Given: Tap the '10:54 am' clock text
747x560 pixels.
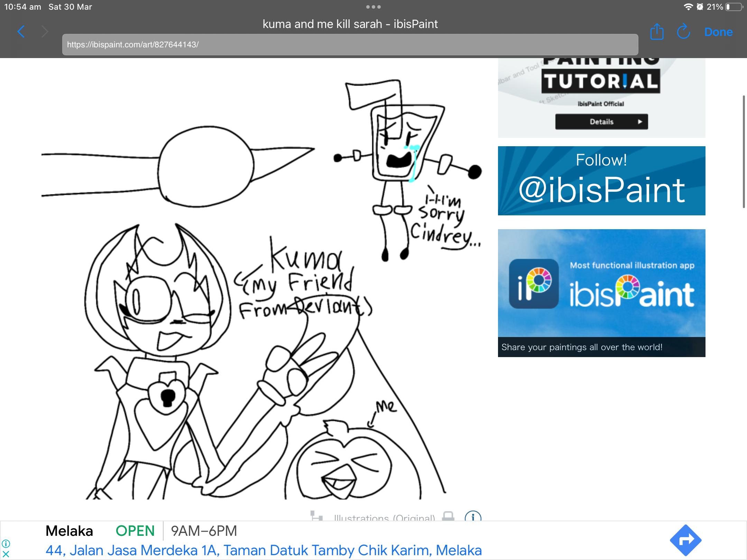Looking at the screenshot, I should tap(22, 7).
